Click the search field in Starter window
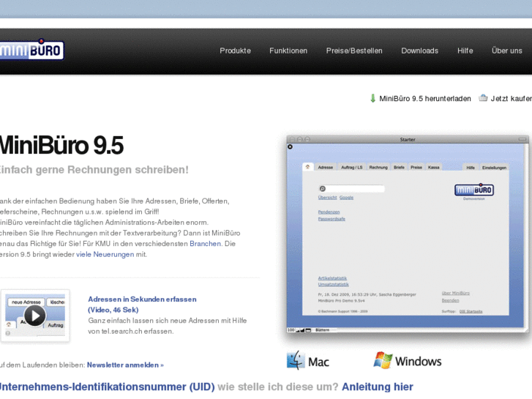532x399 pixels. pyautogui.click(x=351, y=188)
